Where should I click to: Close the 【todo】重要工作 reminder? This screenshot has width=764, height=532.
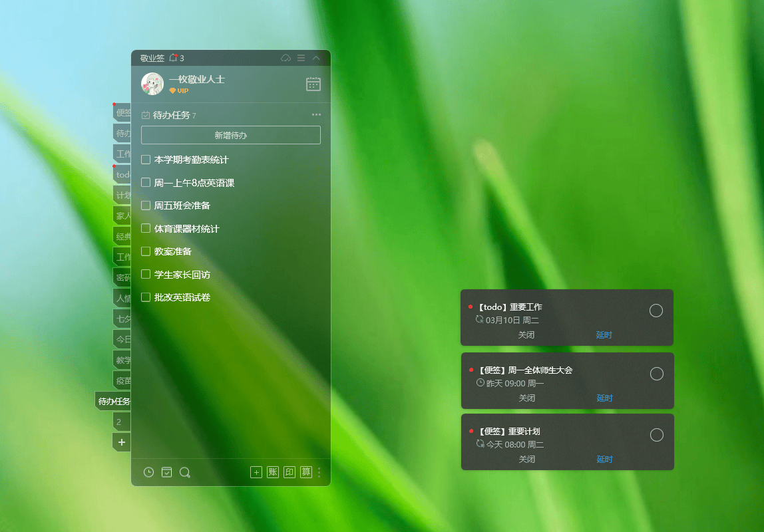(x=526, y=335)
